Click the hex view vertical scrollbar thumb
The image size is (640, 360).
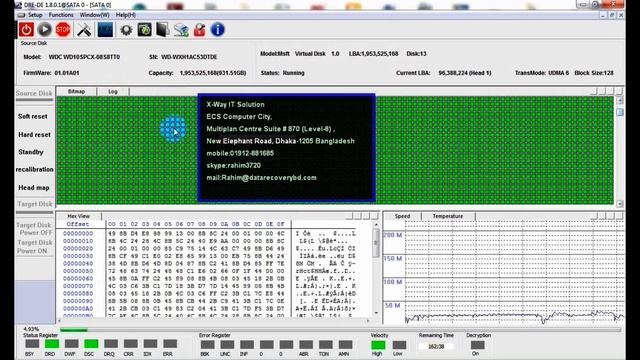click(x=376, y=243)
